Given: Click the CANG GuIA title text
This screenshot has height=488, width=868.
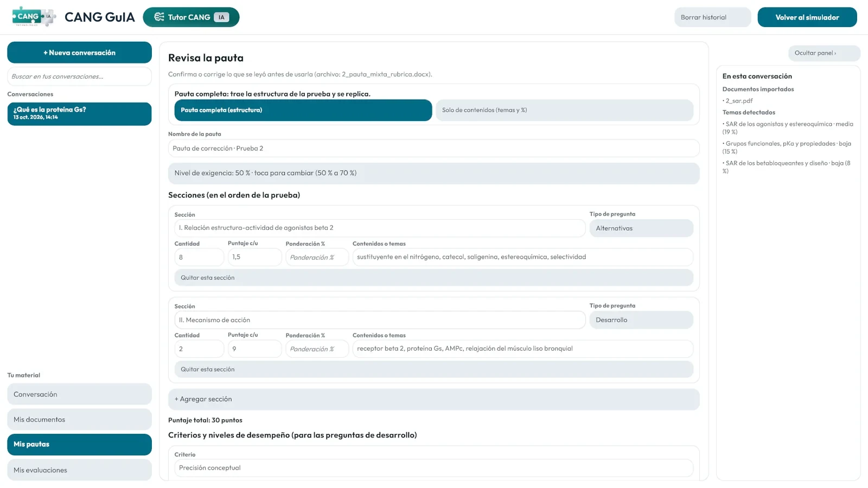Looking at the screenshot, I should (x=100, y=17).
